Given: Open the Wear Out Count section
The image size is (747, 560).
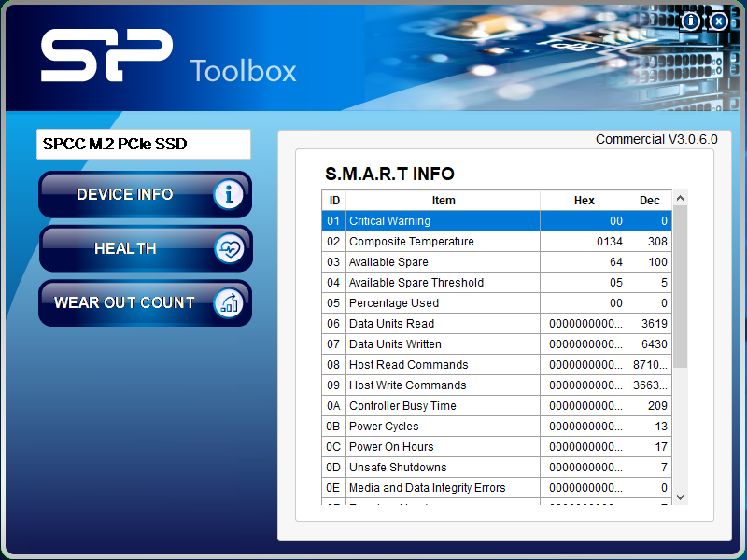Looking at the screenshot, I should [145, 303].
